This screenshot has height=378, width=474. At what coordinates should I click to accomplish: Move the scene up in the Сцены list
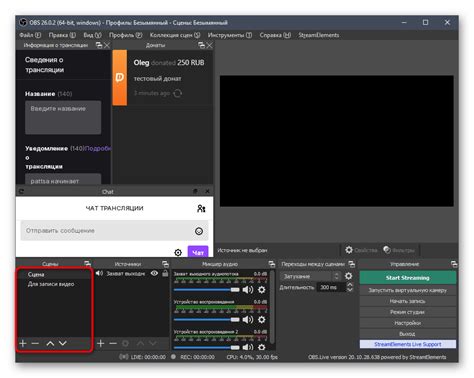pyautogui.click(x=50, y=343)
